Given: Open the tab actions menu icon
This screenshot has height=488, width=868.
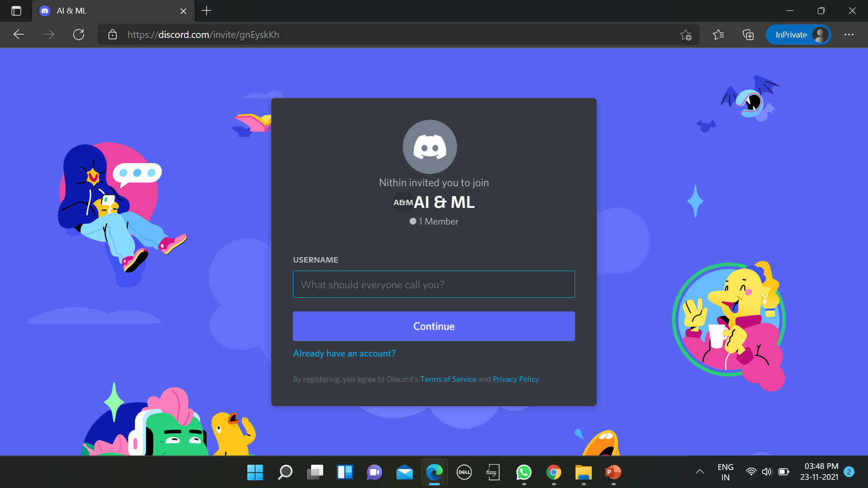Looking at the screenshot, I should coord(16,11).
